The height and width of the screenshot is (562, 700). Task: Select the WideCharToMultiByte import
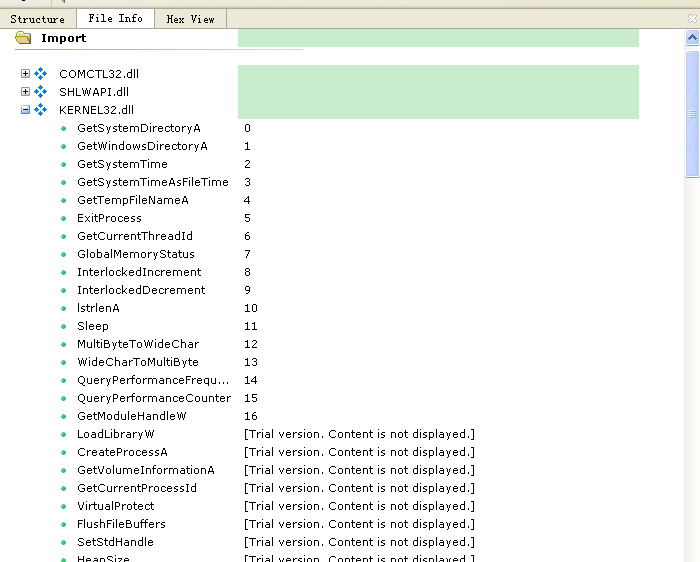click(x=138, y=362)
